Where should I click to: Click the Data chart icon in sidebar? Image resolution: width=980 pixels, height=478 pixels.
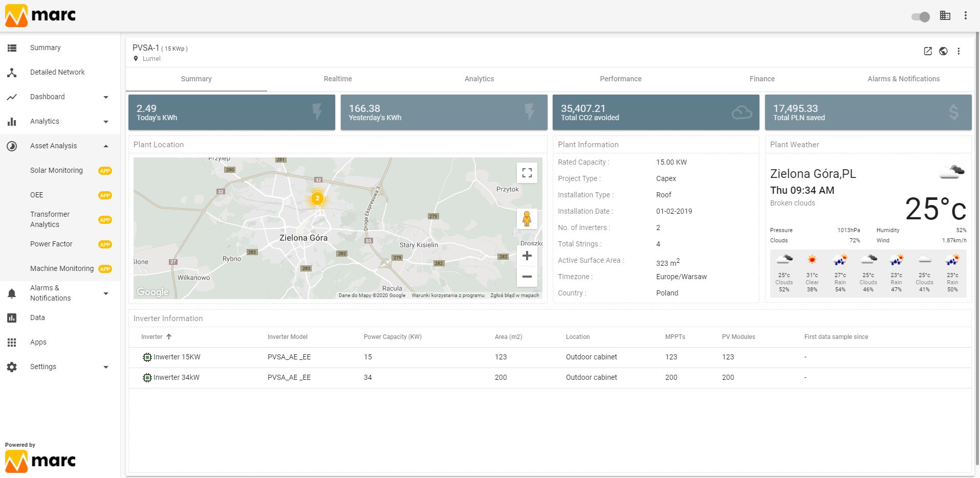click(12, 318)
